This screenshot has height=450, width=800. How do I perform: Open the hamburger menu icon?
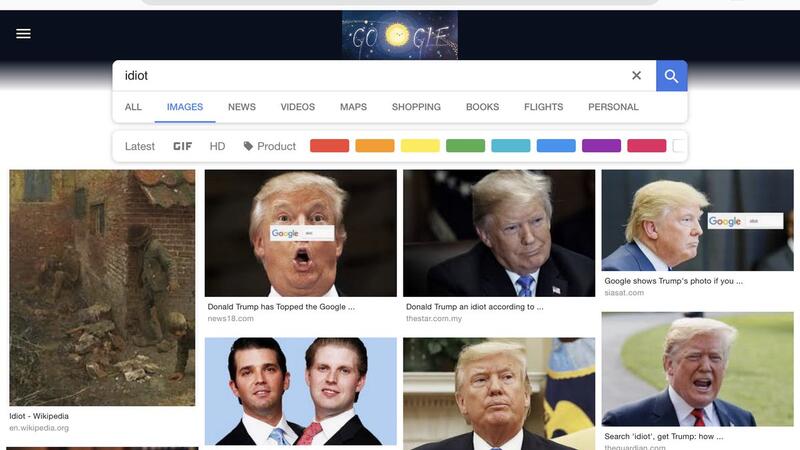coord(23,34)
